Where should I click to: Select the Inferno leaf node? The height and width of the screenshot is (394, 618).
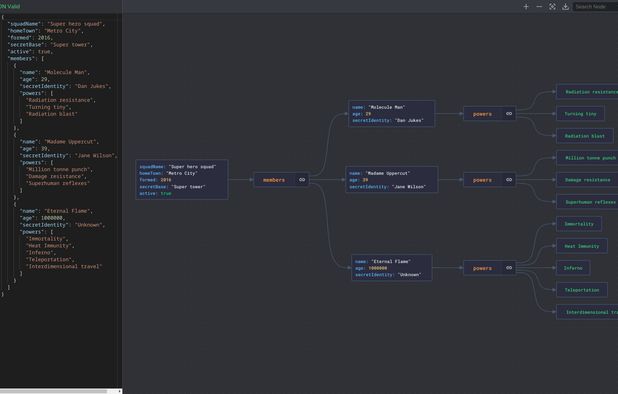point(573,268)
